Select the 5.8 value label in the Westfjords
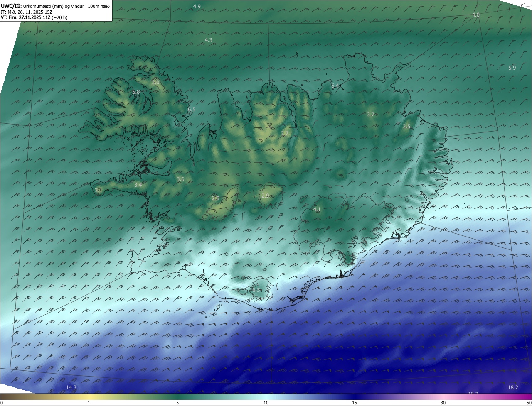Screen dimensions: 532x406 click(136, 92)
